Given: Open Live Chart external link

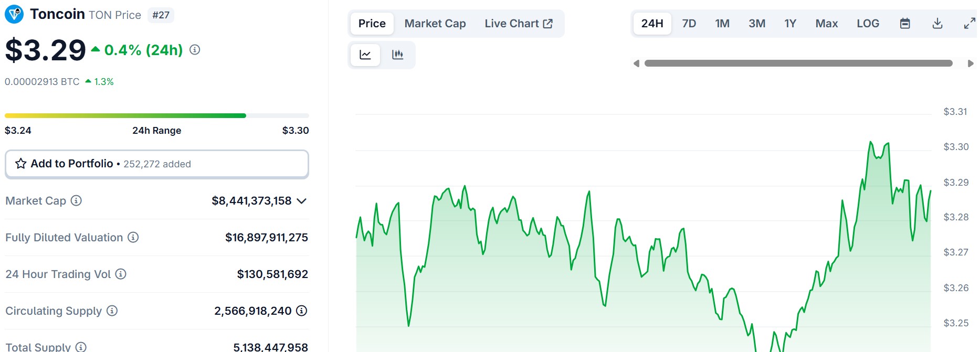Looking at the screenshot, I should click(519, 24).
